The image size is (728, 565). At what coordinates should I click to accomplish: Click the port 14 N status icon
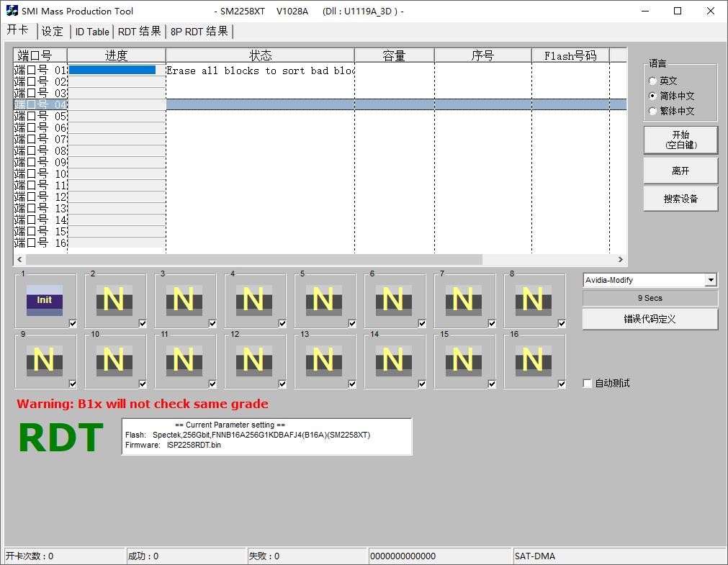point(393,361)
